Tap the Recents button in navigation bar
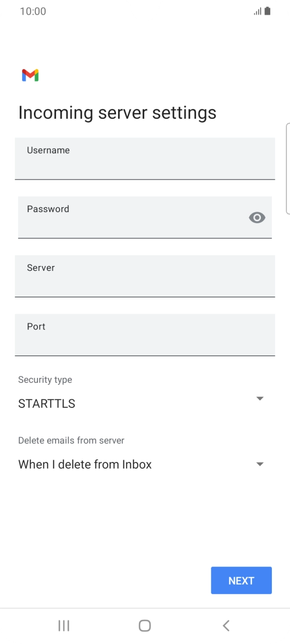290x644 pixels. pos(63,625)
